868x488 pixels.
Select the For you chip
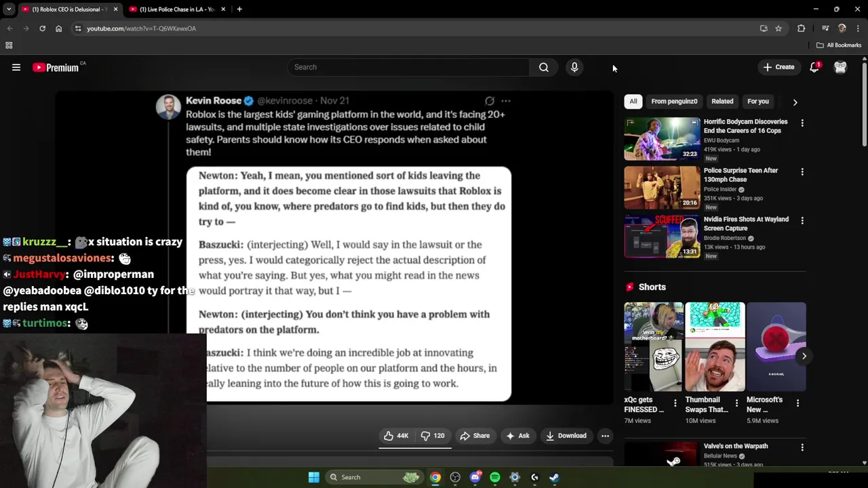(758, 102)
